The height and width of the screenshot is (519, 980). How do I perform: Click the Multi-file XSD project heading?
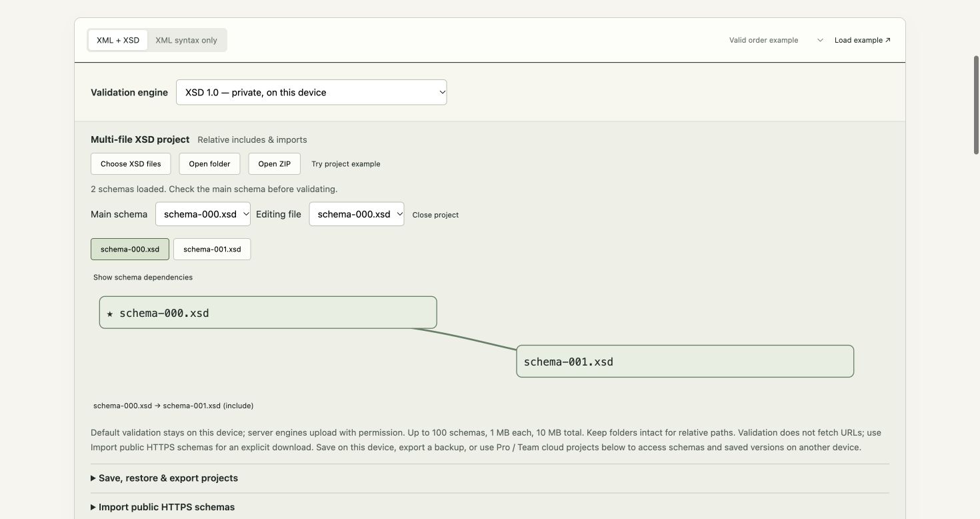(x=140, y=139)
